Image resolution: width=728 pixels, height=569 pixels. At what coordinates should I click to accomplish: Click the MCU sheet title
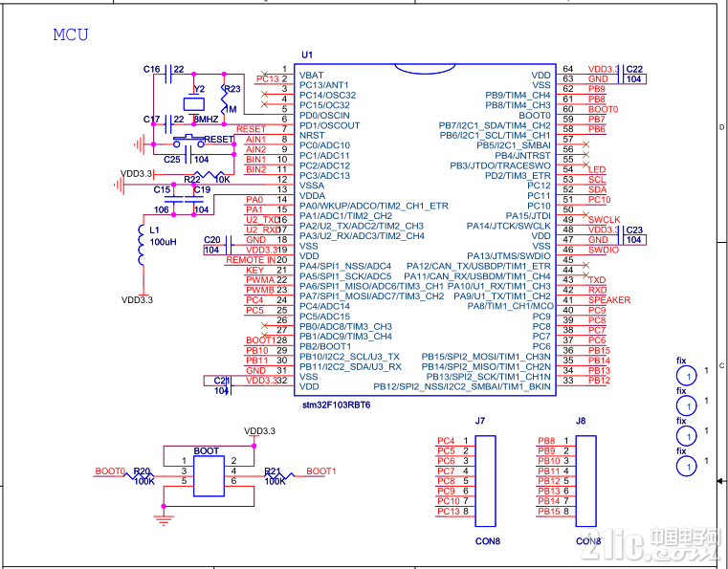71,34
